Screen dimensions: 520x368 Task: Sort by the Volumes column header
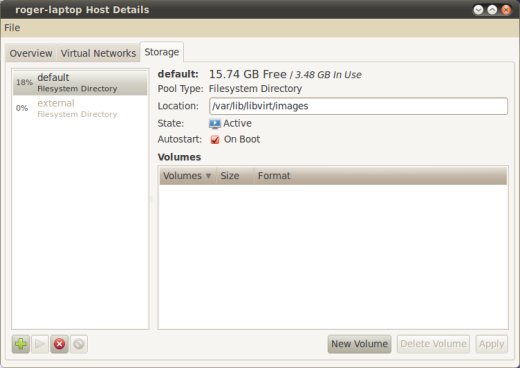tap(187, 176)
